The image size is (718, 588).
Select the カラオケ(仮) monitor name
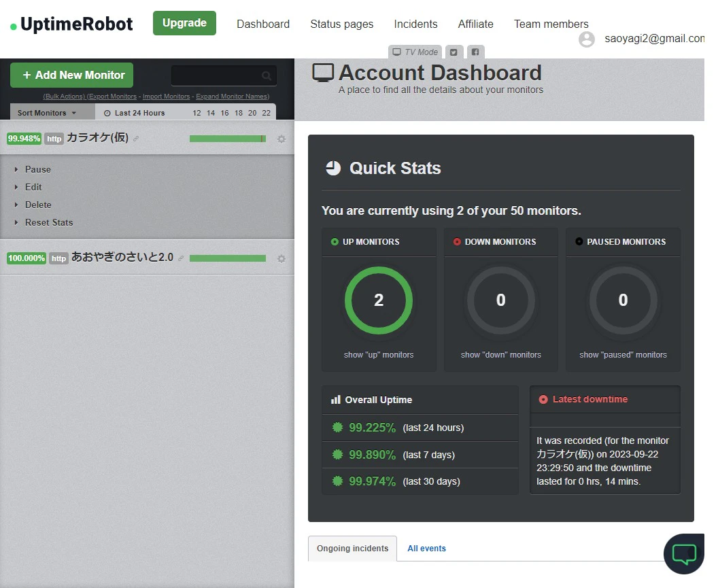point(97,138)
